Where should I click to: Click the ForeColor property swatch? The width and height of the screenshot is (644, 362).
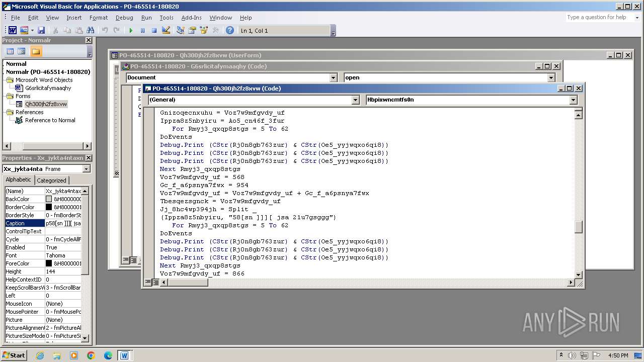tap(49, 263)
